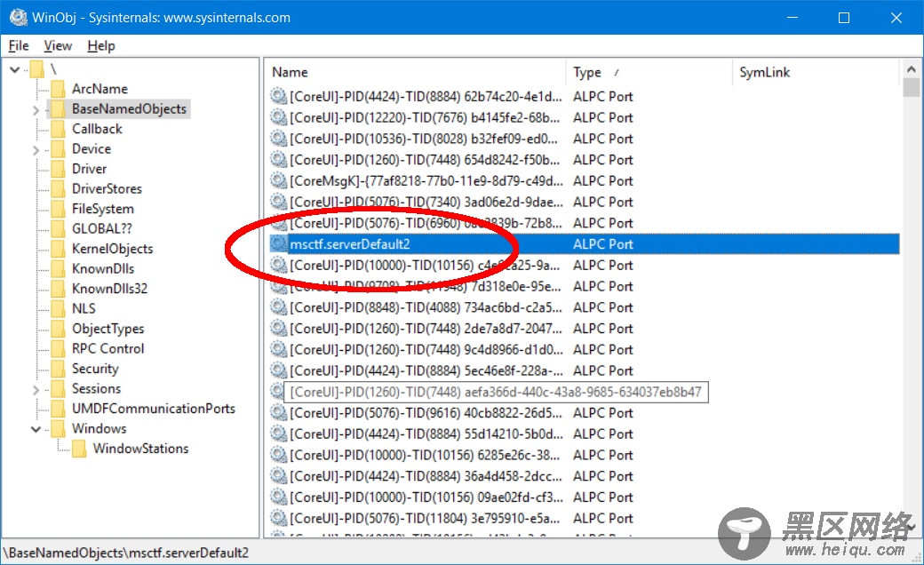Screen dimensions: 924x565
Task: Click the KnownDlls folder icon
Action: [58, 269]
